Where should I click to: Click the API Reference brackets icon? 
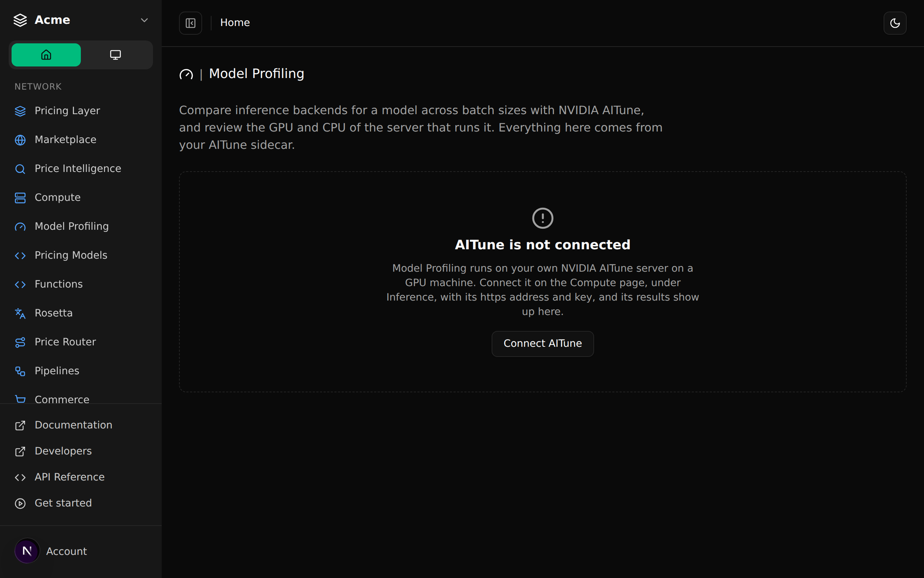20,478
